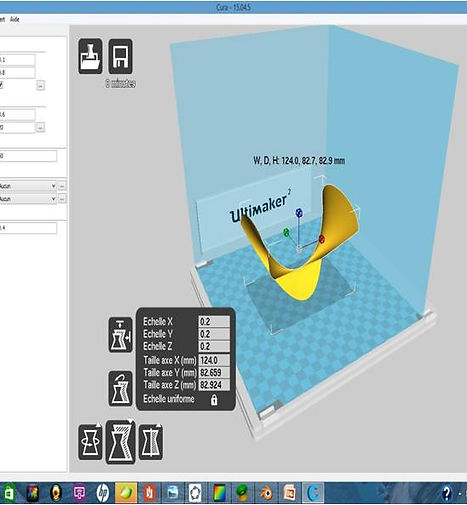Open the HP taskbar icon
This screenshot has height=505, width=467.
click(102, 493)
